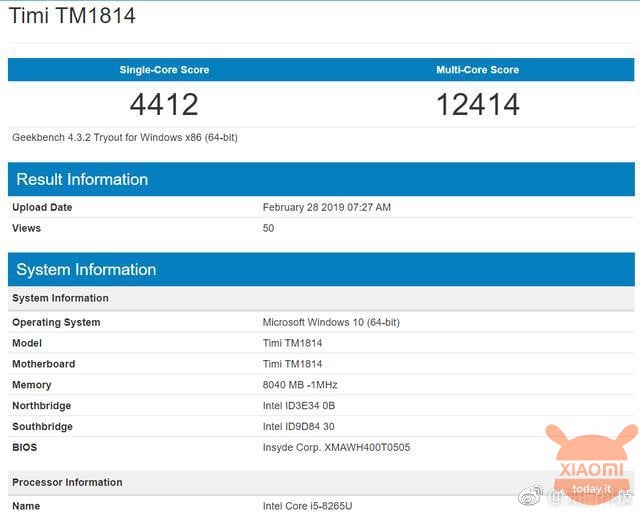Click the Memory label
Viewport: 640px width, 514px height.
point(31,385)
